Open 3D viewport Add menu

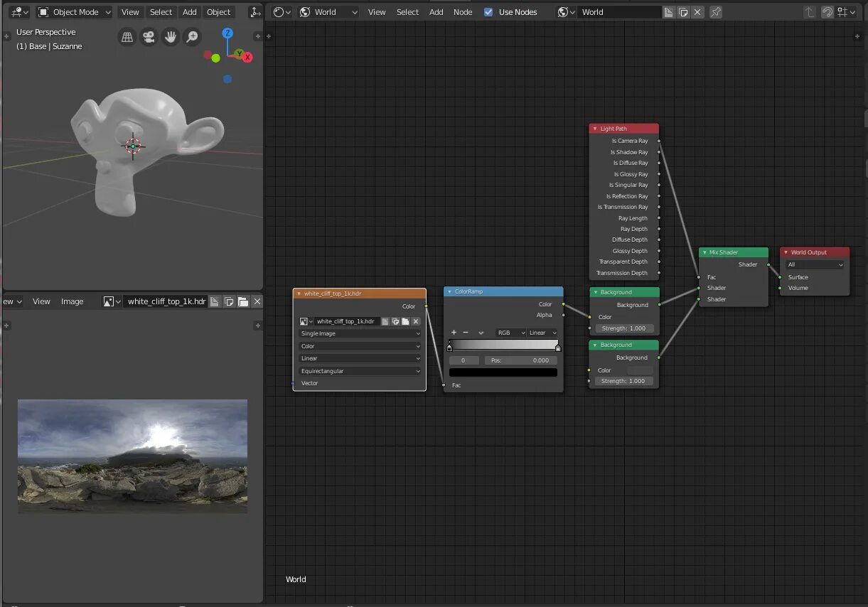tap(190, 12)
